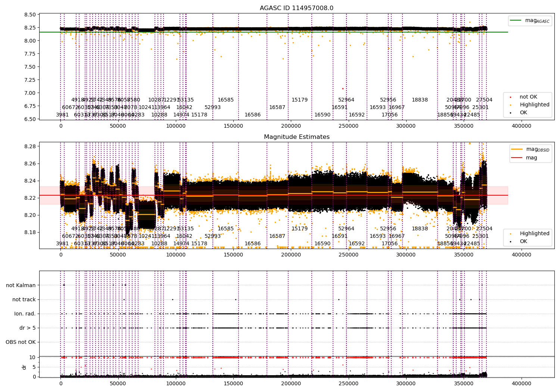Viewport: 560px width, 392px height.
Task: Click the red 'mag' legend entry in the middle plot
Action: tap(525, 158)
